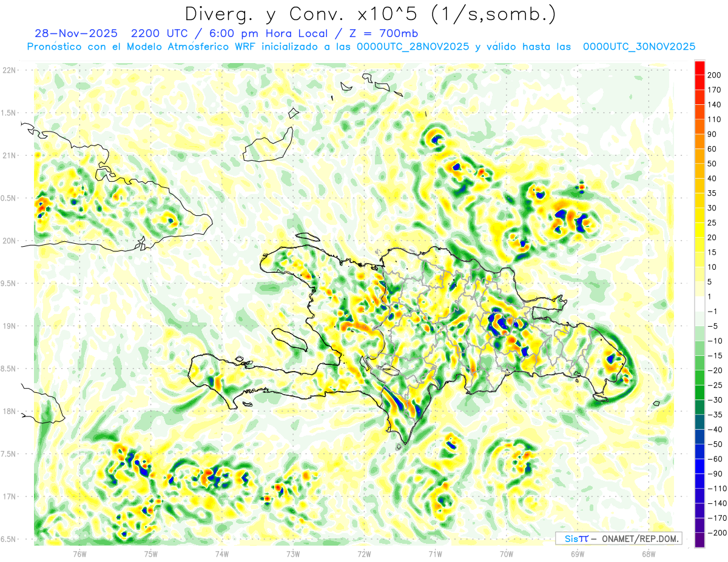Click the "22N" latitude label
728x562 pixels.
click(9, 70)
